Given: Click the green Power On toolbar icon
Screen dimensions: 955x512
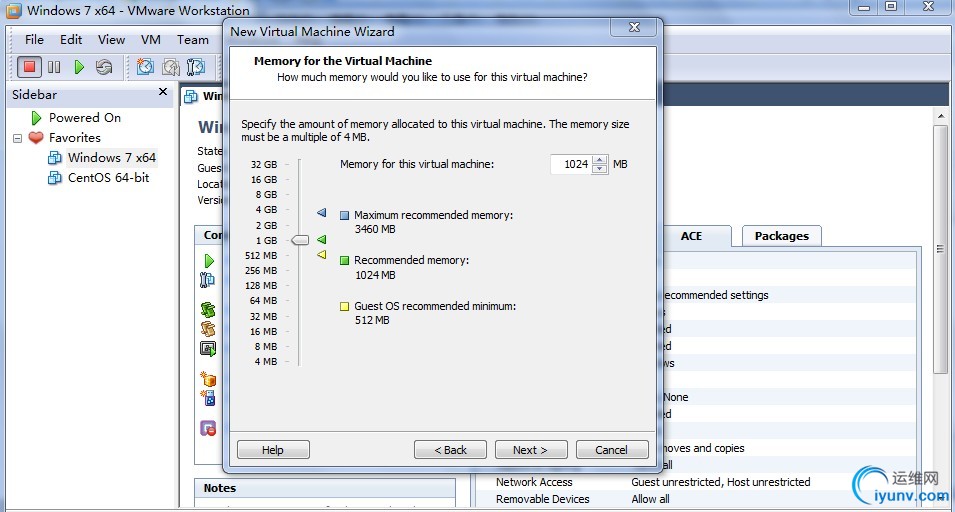Looking at the screenshot, I should tap(79, 67).
